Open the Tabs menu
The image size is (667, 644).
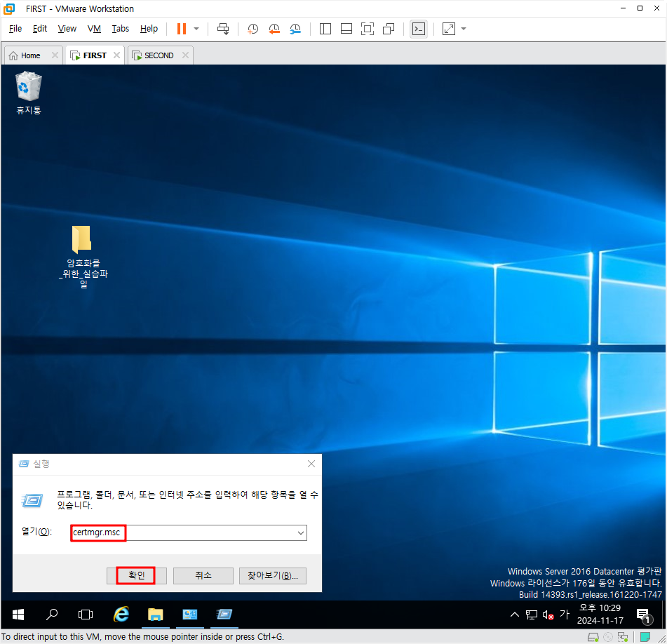(x=121, y=29)
